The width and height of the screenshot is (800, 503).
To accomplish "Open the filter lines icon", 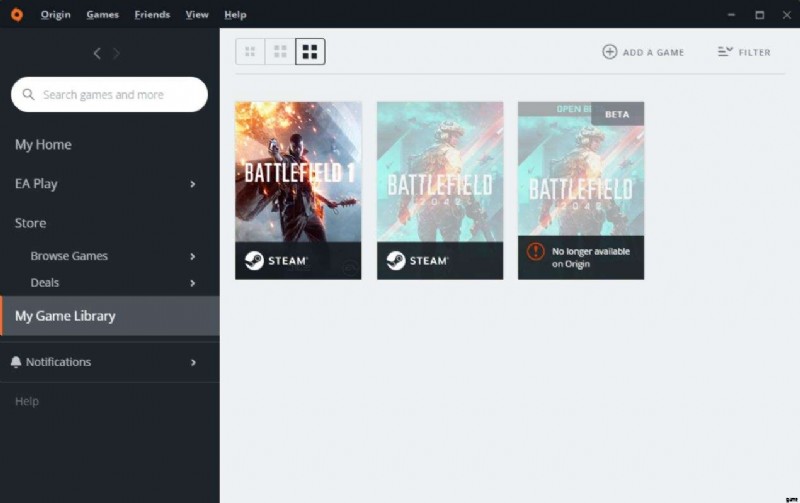I will [x=725, y=51].
